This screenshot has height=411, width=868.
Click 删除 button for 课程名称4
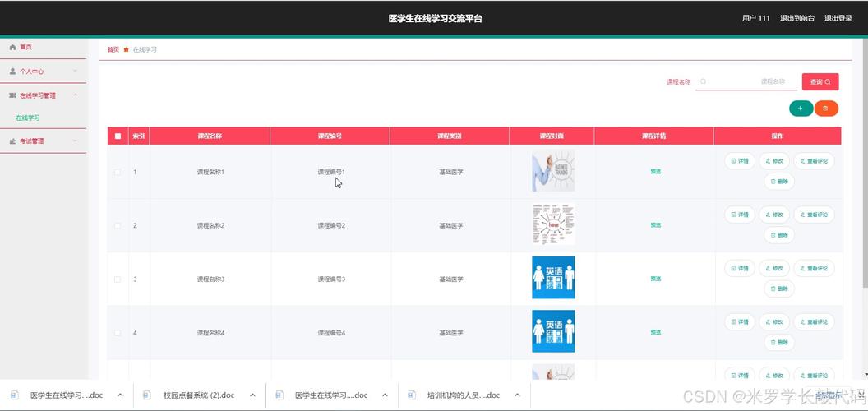coord(779,343)
